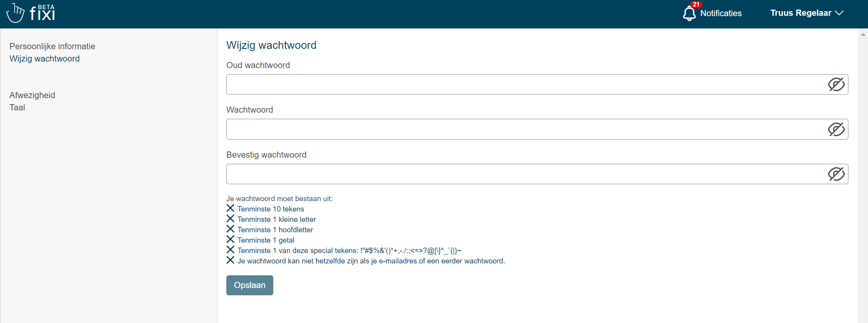The image size is (868, 323).
Task: Click the scrollbar up arrow
Action: pyautogui.click(x=863, y=35)
